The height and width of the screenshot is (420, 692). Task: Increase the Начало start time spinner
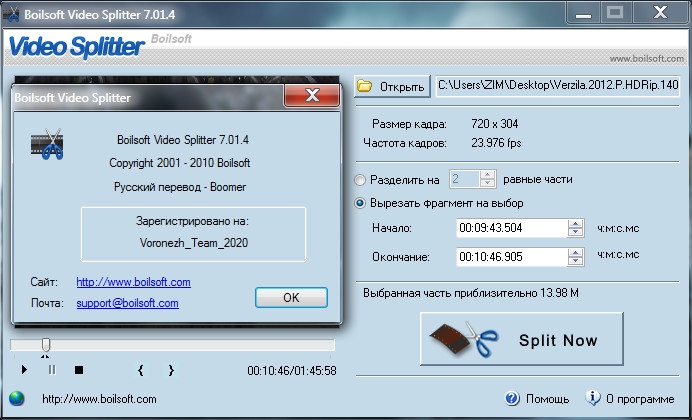point(574,223)
